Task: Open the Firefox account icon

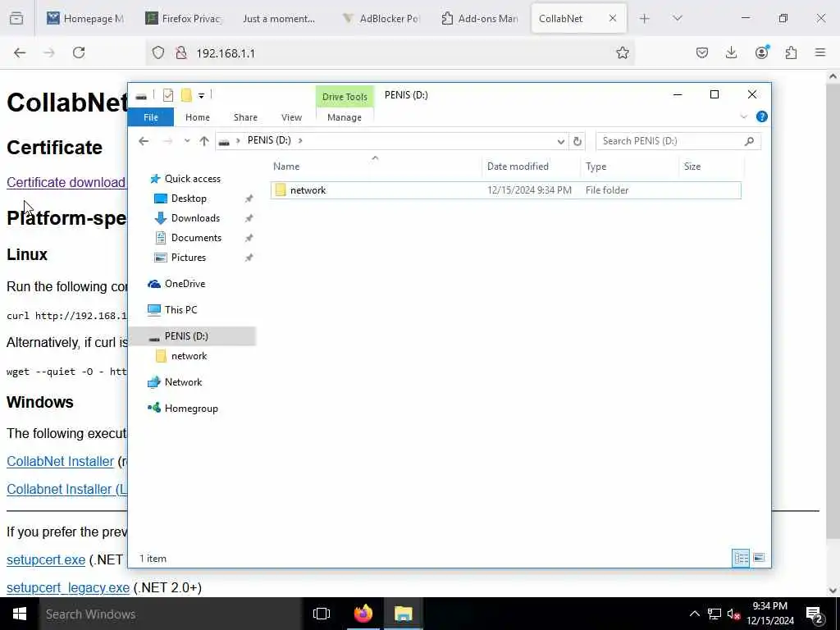Action: click(x=762, y=52)
